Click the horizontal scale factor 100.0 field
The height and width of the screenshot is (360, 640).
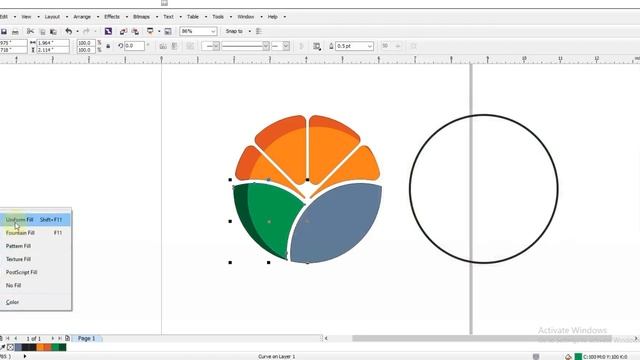pos(86,43)
